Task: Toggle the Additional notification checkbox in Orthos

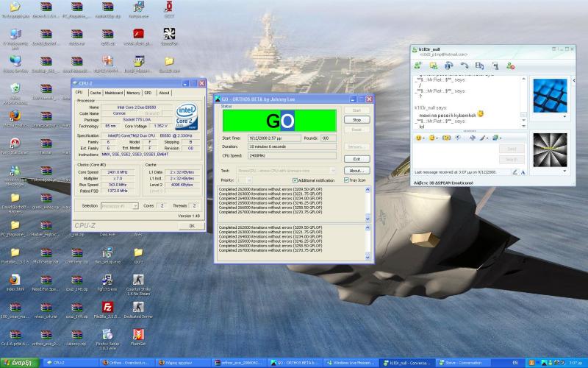Action: tap(295, 180)
